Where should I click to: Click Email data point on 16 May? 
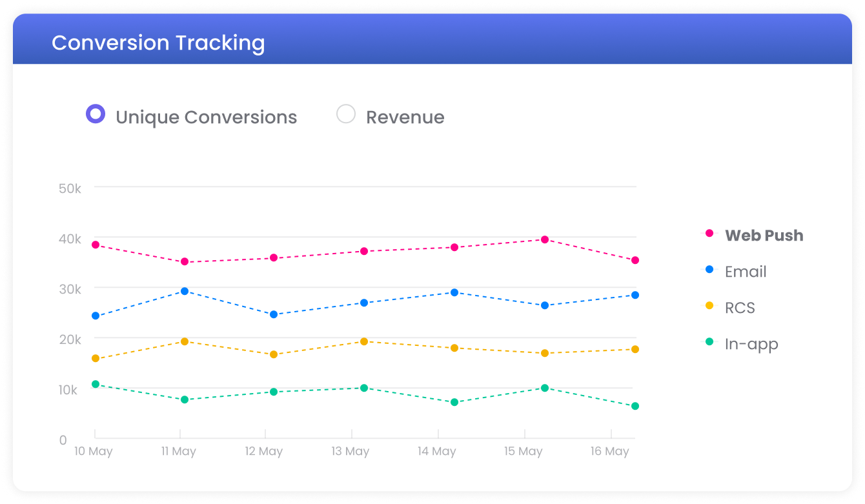pyautogui.click(x=635, y=295)
